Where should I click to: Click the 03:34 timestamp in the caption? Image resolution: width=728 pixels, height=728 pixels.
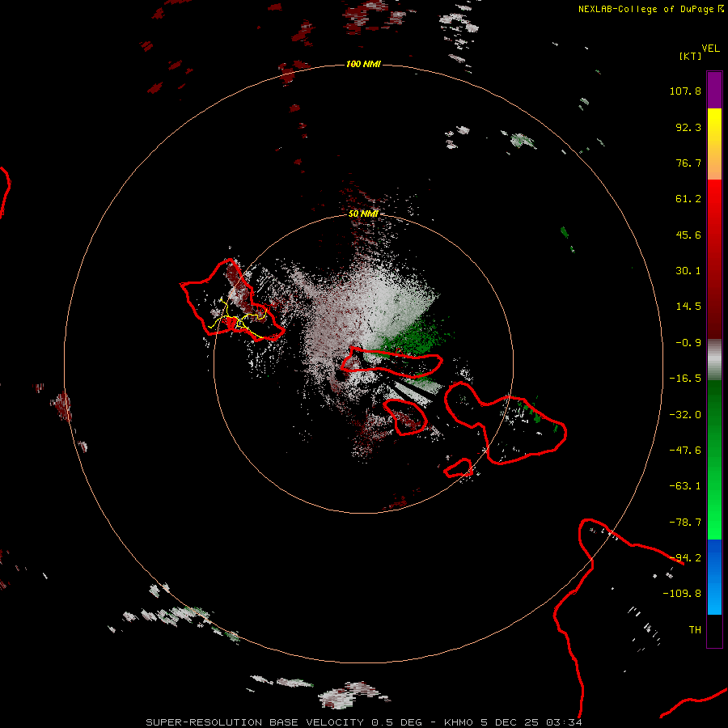click(x=564, y=722)
